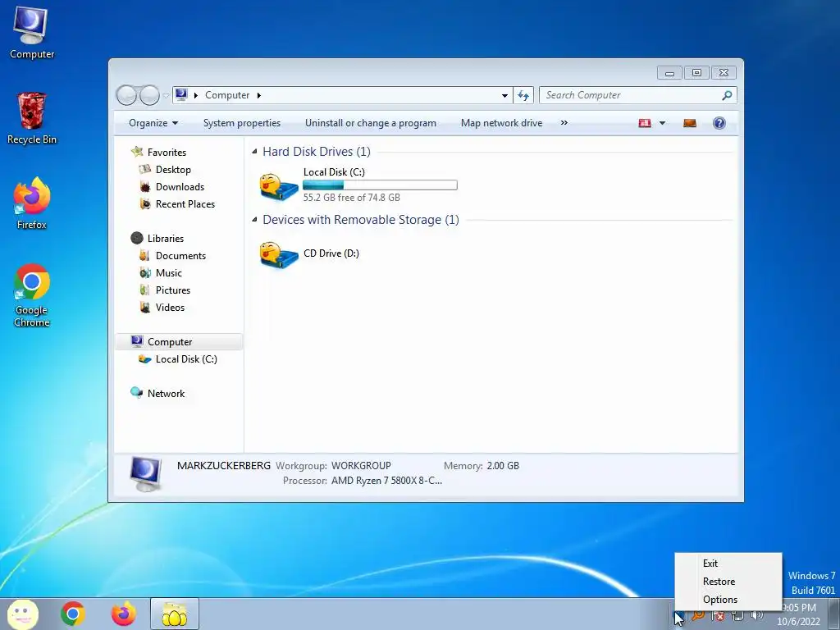Click the orange magnifier tray icon
Image resolution: width=840 pixels, height=630 pixels.
[698, 616]
